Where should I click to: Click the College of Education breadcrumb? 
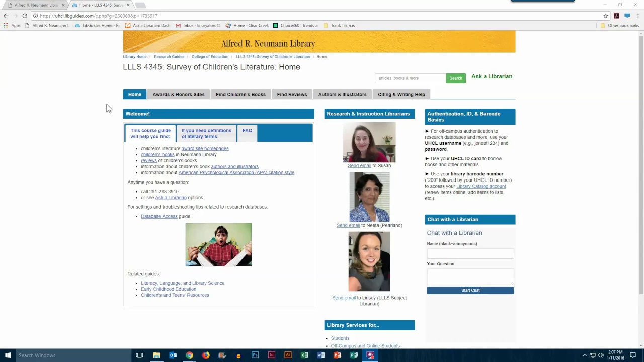[210, 57]
